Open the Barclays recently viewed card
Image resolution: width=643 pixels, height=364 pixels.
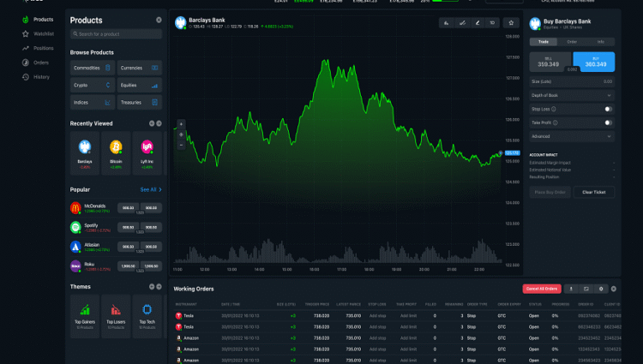point(85,153)
